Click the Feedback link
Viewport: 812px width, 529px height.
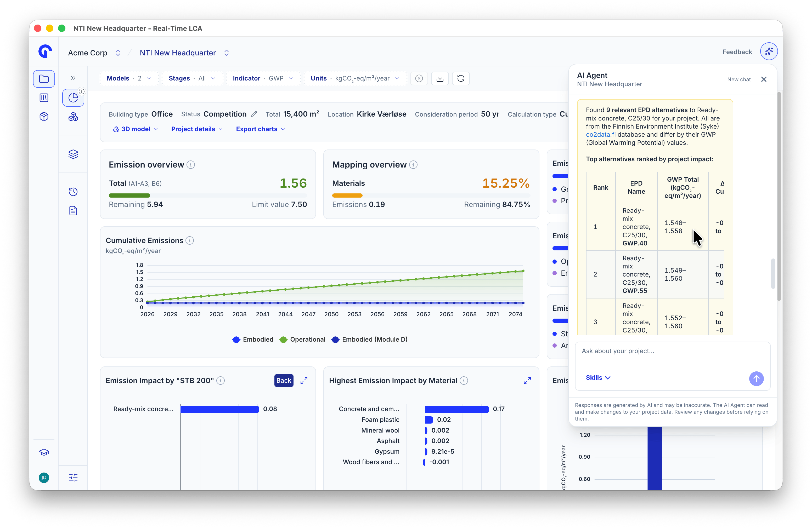[737, 52]
